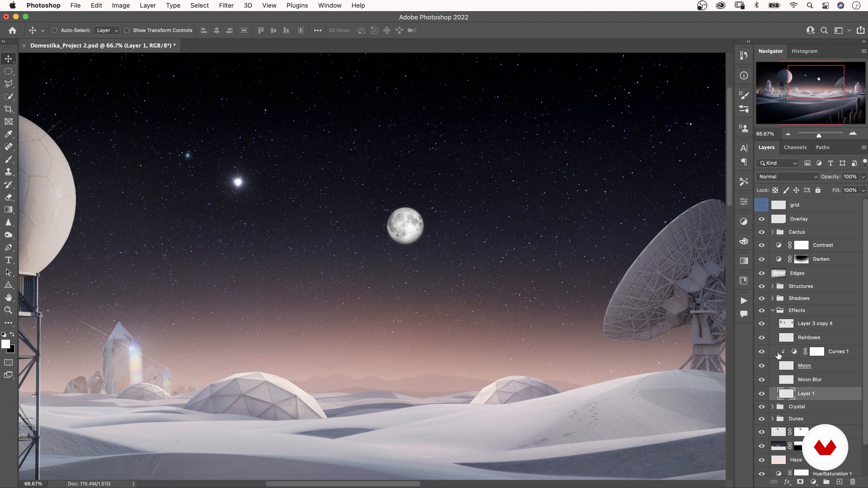Viewport: 868px width, 488px height.
Task: Select the Eraser tool
Action: pyautogui.click(x=8, y=197)
